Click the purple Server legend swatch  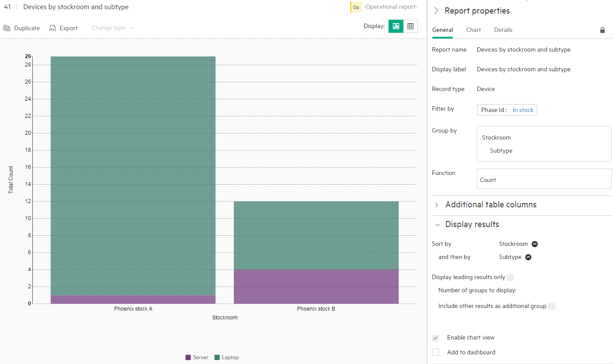click(x=188, y=357)
